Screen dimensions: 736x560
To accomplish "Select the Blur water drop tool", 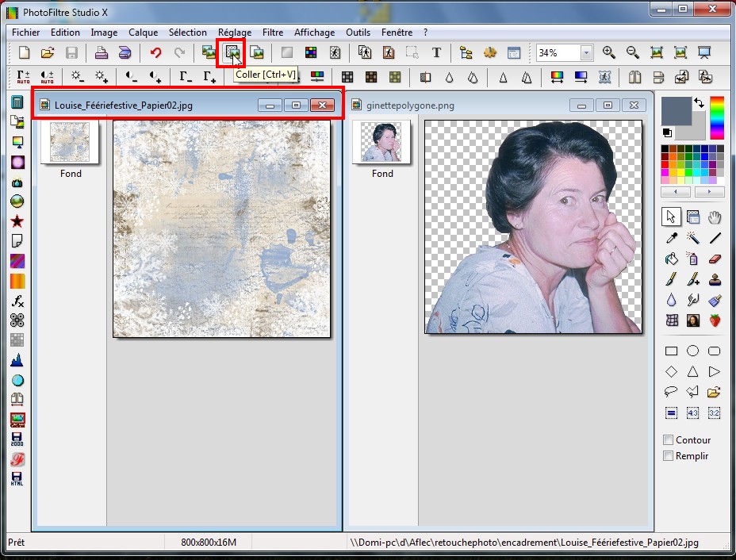I will point(672,300).
